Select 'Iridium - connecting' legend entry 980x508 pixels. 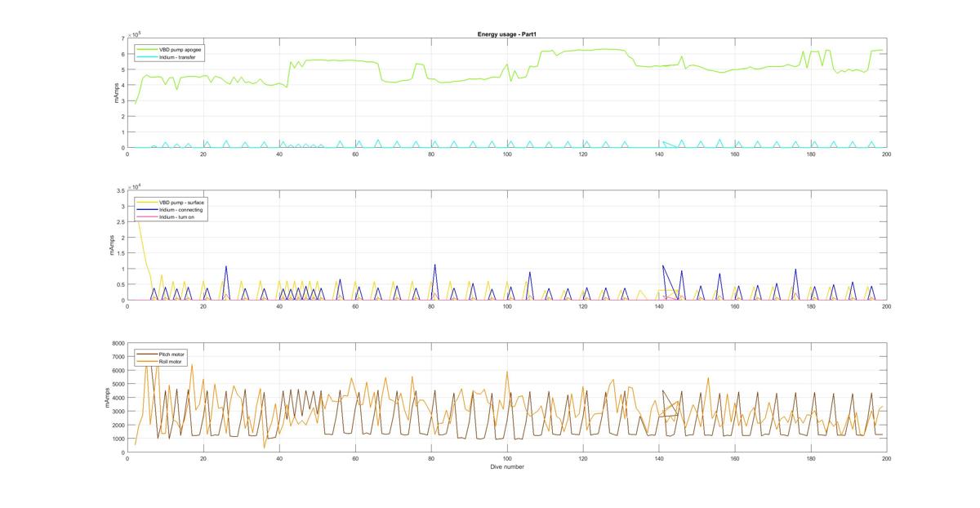[180, 209]
